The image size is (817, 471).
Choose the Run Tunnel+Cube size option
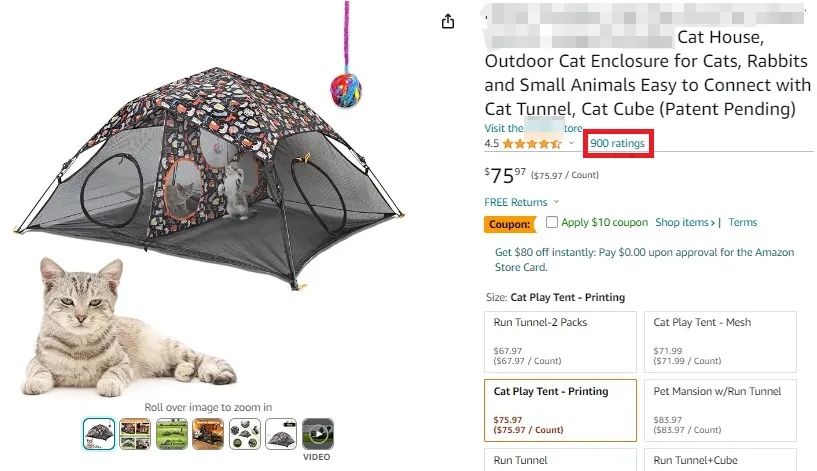click(x=719, y=460)
